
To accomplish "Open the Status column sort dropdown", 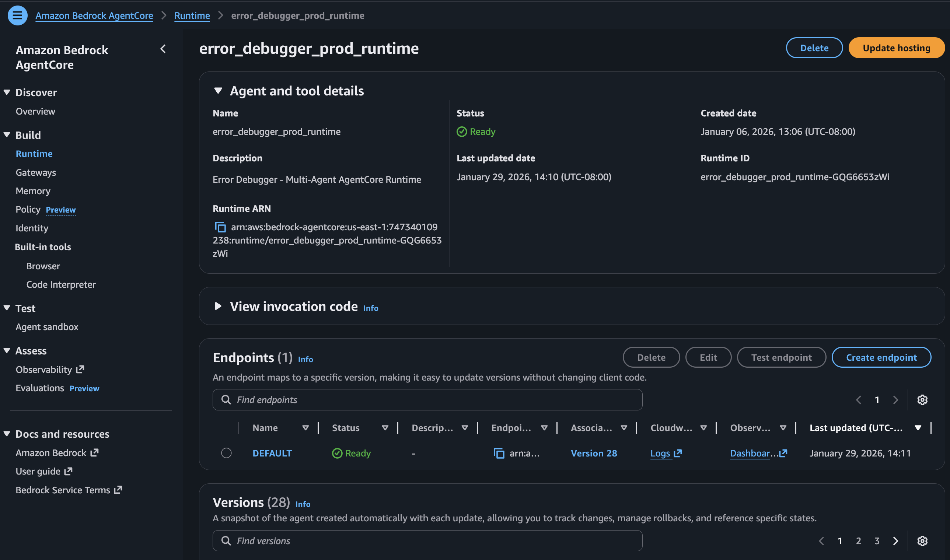I will (385, 427).
